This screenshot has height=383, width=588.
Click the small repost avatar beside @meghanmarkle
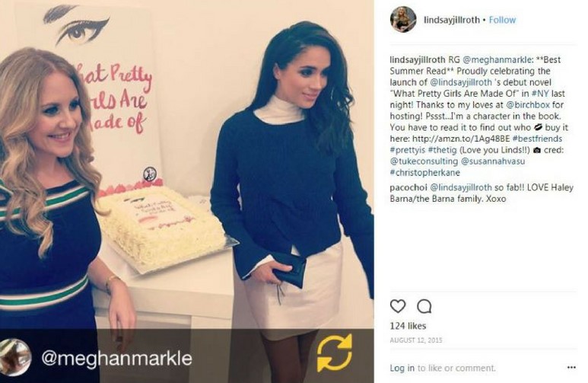[15, 357]
